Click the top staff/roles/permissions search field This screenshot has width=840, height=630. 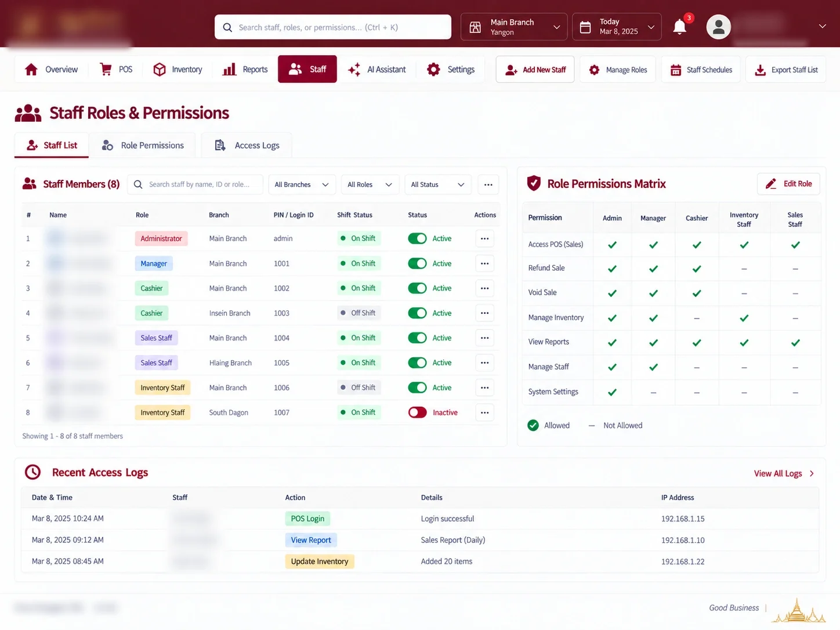[x=333, y=27]
